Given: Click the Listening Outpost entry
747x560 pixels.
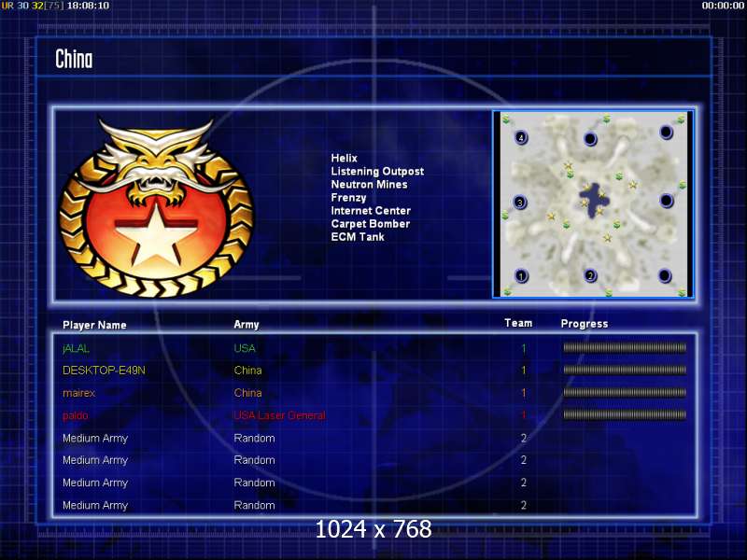Looking at the screenshot, I should point(377,172).
